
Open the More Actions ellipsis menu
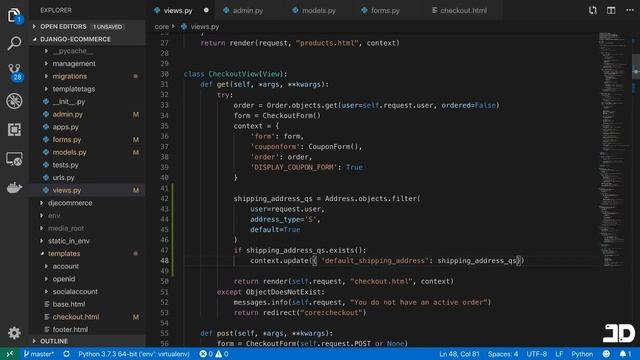[630, 11]
